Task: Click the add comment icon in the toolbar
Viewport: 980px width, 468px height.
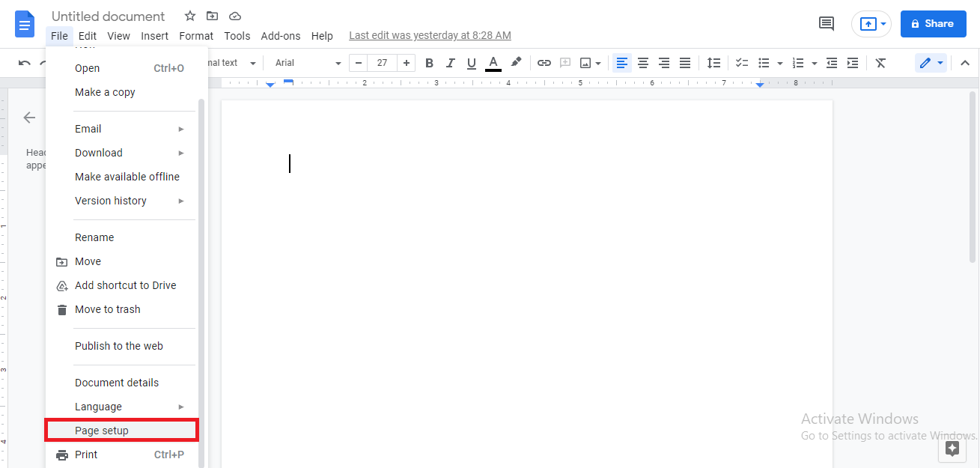Action: pos(565,63)
